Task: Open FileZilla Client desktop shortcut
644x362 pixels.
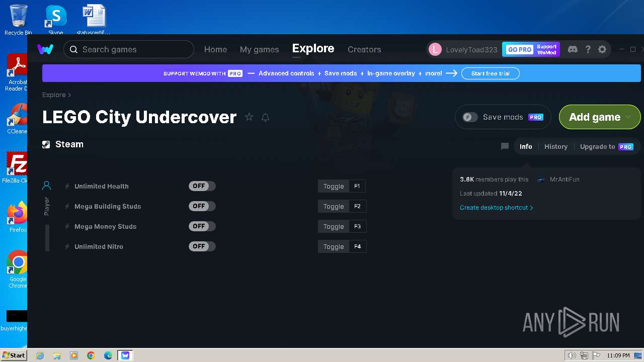Action: [x=16, y=167]
